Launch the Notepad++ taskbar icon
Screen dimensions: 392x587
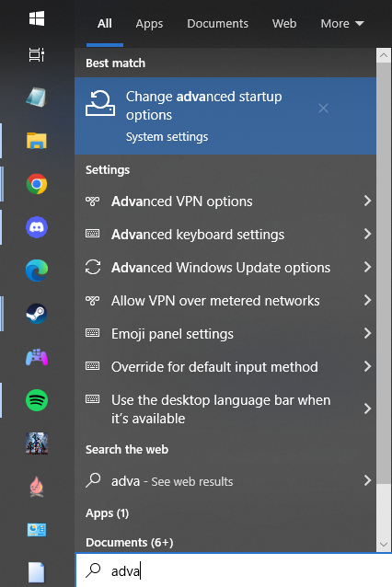pos(37,98)
